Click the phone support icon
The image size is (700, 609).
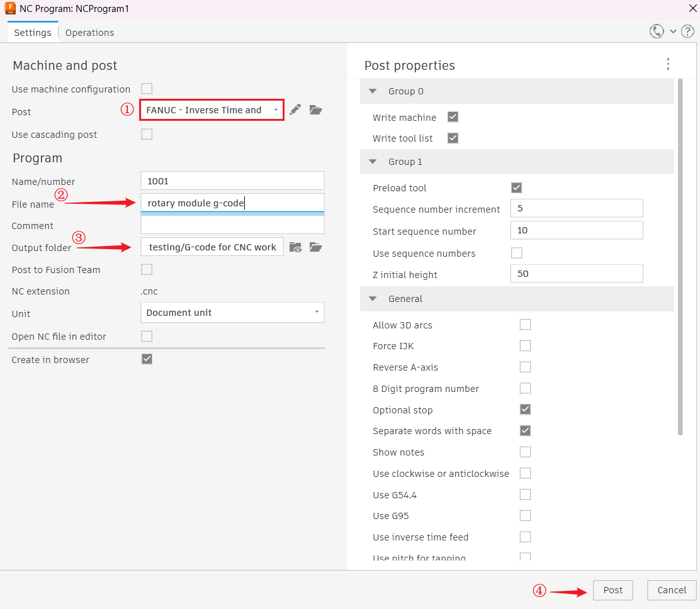tap(657, 31)
